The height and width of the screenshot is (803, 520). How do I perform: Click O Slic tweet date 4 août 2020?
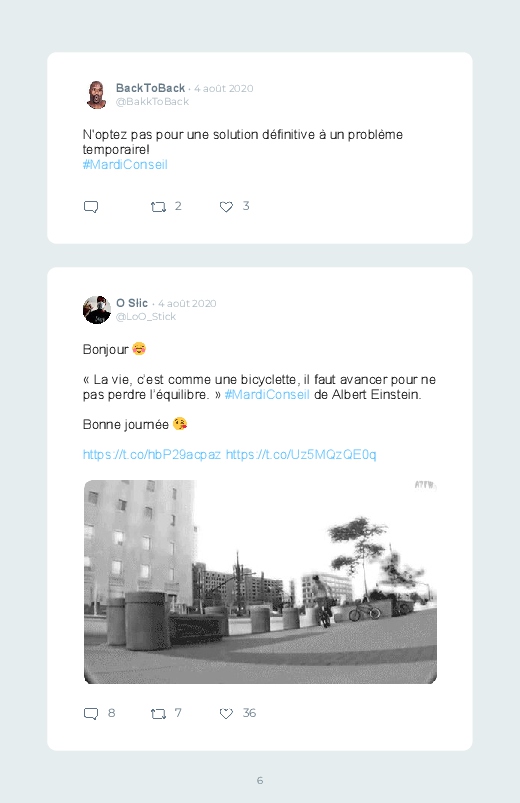pos(187,304)
